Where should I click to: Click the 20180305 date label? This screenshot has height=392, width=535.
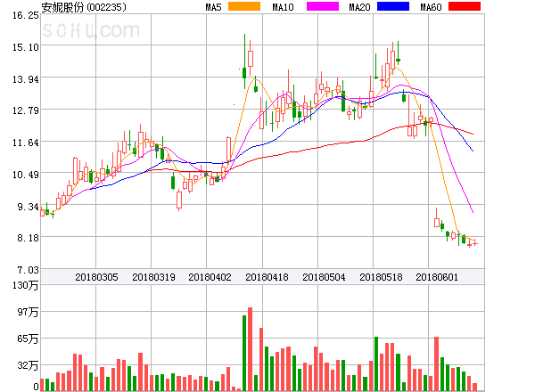96,277
